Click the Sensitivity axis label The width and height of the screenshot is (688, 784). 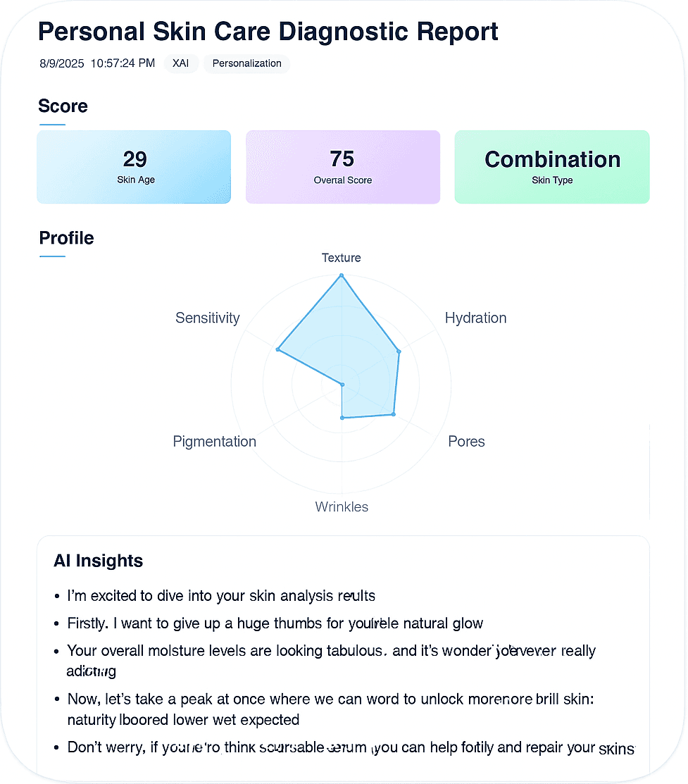(208, 318)
